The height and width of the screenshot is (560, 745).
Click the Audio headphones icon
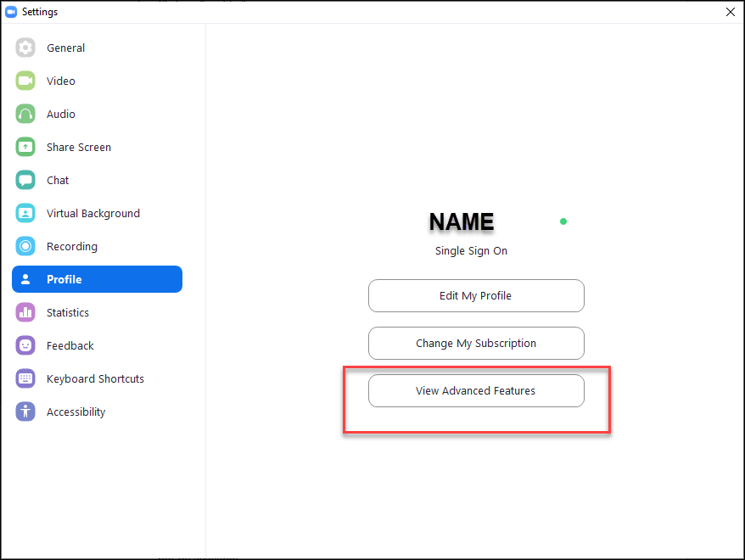[25, 114]
